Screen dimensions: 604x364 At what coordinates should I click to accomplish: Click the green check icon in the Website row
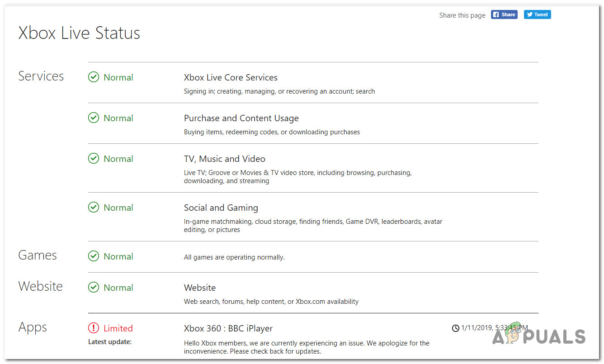pos(94,288)
